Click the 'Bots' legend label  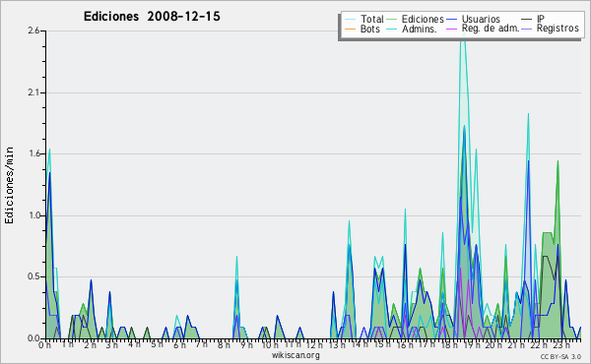click(x=369, y=29)
